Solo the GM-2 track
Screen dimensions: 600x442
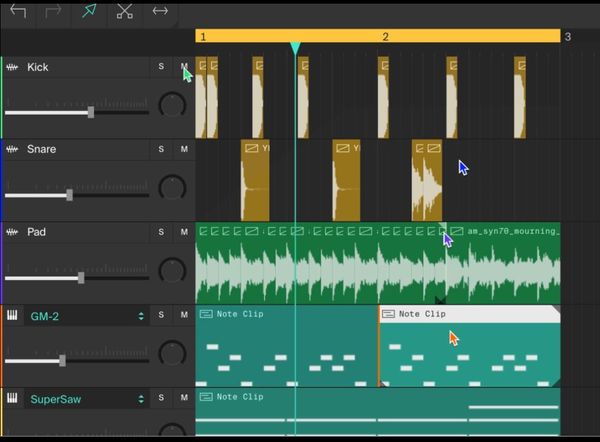tap(161, 315)
